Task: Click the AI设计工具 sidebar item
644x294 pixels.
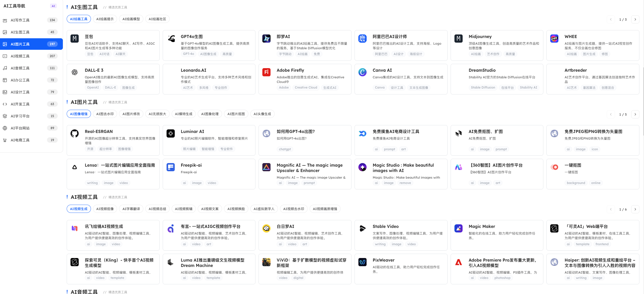Action: pyautogui.click(x=31, y=92)
